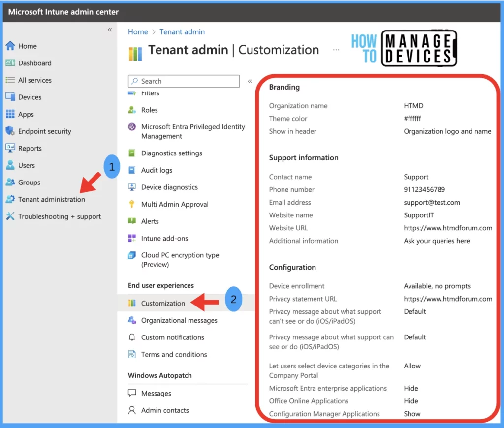The height and width of the screenshot is (428, 504).
Task: Select Endpoint security menu entry
Action: point(45,131)
